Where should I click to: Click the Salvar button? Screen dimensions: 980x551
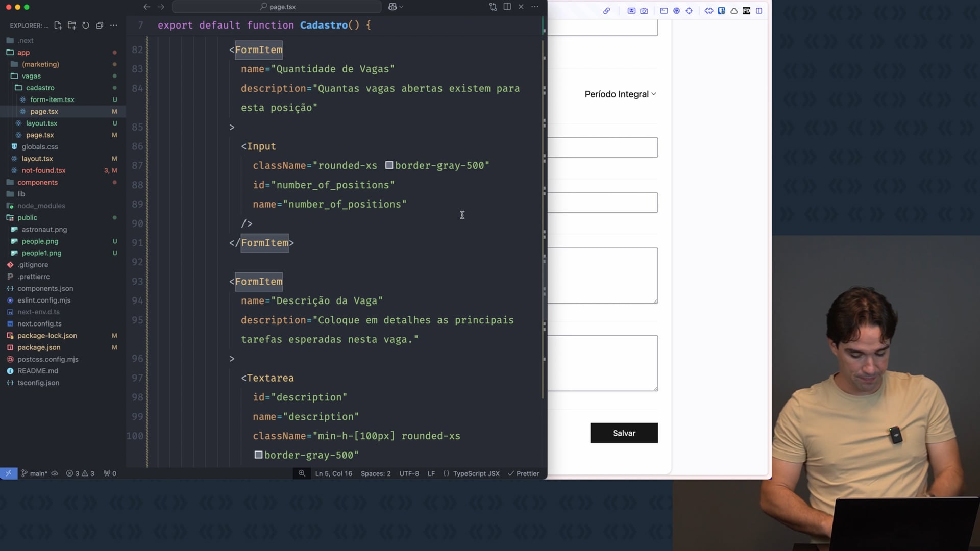pyautogui.click(x=624, y=433)
